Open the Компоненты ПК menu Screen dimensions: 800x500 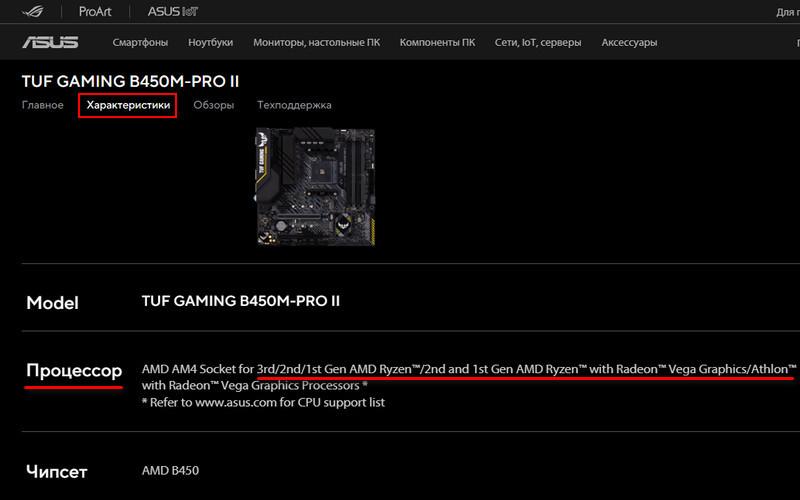click(x=437, y=42)
